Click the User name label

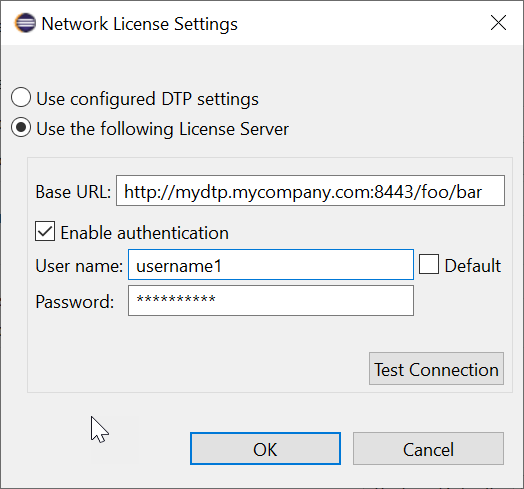[x=79, y=266]
